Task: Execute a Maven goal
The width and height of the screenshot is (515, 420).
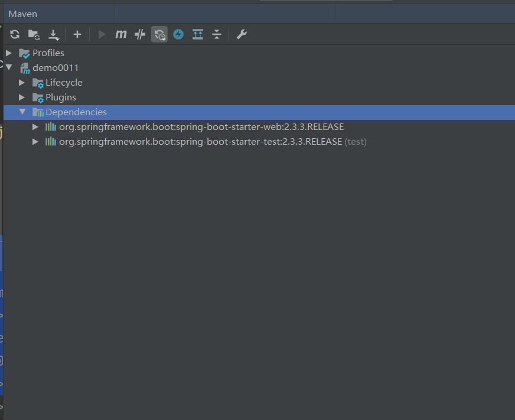Action: click(x=120, y=34)
